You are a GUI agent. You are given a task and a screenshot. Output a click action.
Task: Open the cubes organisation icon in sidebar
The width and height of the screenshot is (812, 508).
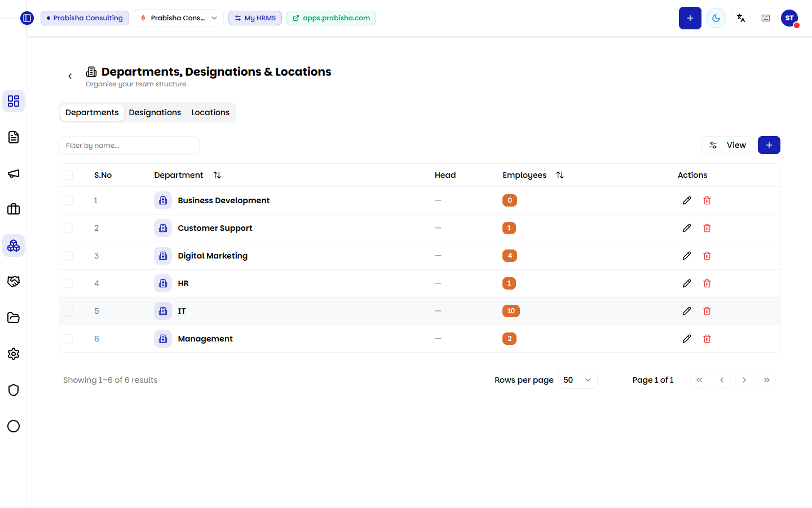pos(14,246)
